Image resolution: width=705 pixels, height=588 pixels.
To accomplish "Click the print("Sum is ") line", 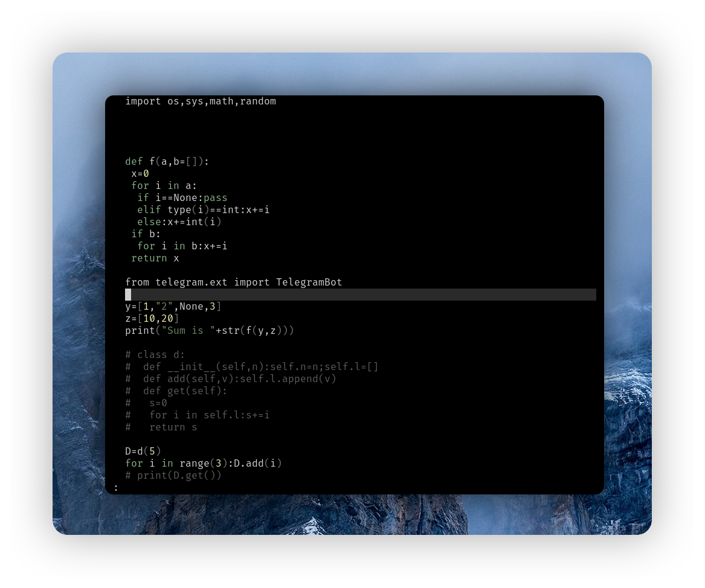I will (x=209, y=331).
